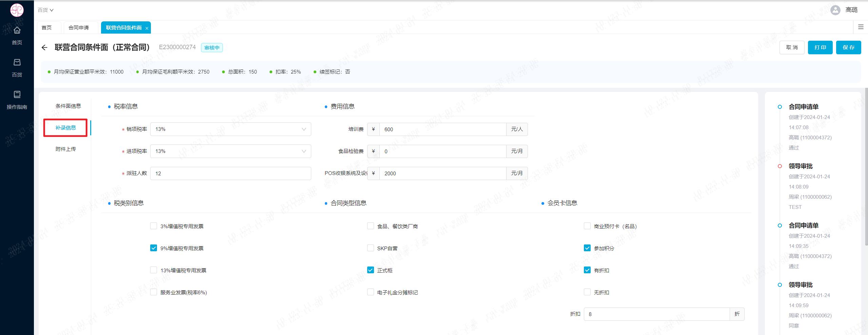The height and width of the screenshot is (335, 868).
Task: Uncheck 9%增值税专用发票
Action: [154, 248]
